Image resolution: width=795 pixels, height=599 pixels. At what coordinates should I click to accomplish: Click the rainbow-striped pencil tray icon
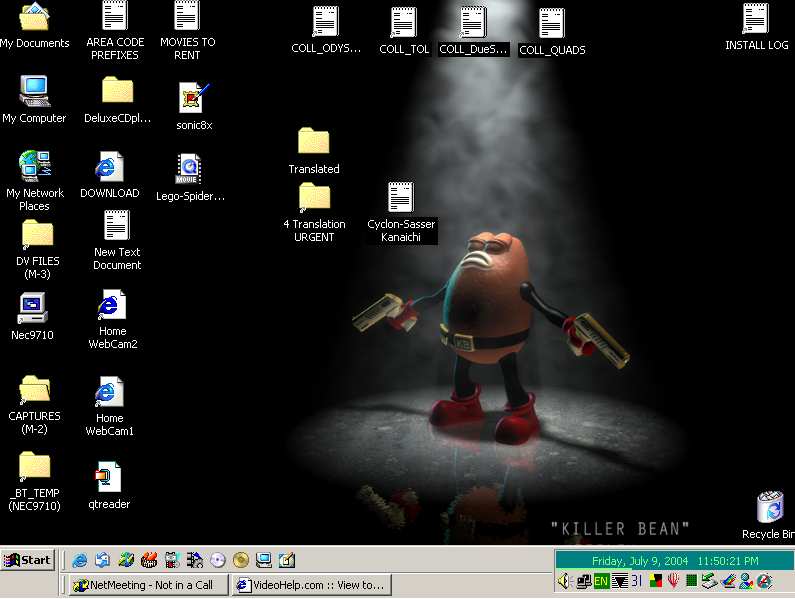click(x=728, y=581)
